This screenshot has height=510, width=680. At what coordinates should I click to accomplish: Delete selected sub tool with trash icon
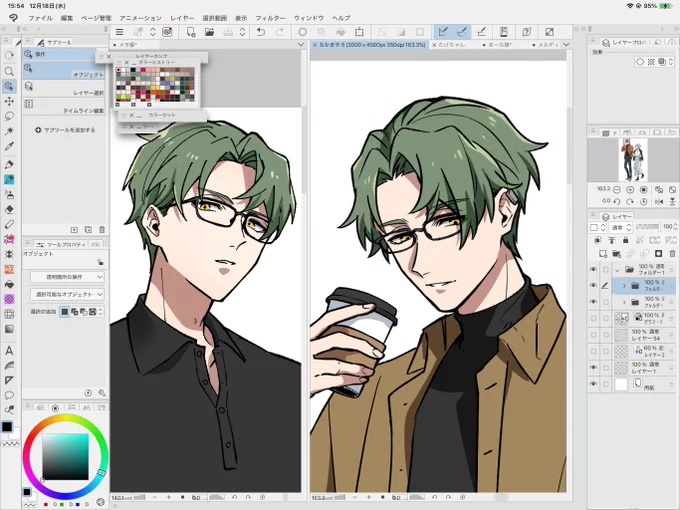click(x=102, y=229)
